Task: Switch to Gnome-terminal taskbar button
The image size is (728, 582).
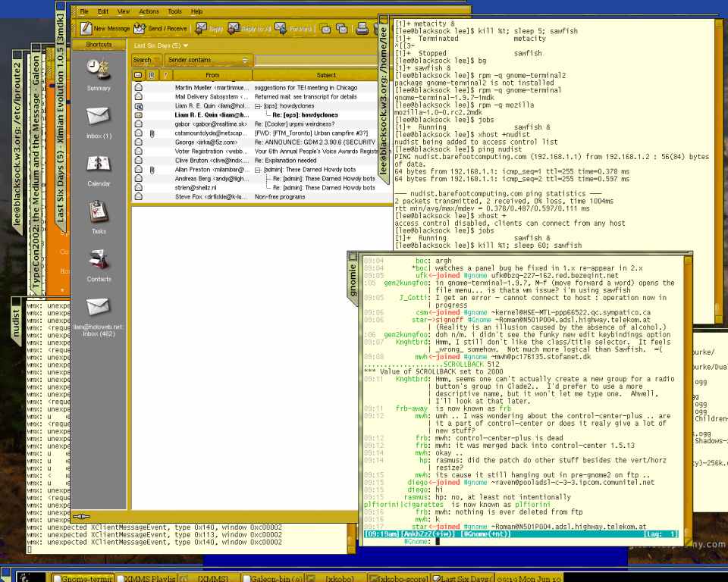Action: click(x=83, y=578)
